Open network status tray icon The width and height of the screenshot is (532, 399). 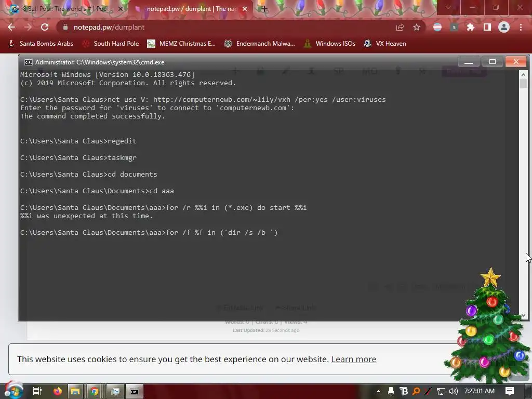[x=441, y=391]
